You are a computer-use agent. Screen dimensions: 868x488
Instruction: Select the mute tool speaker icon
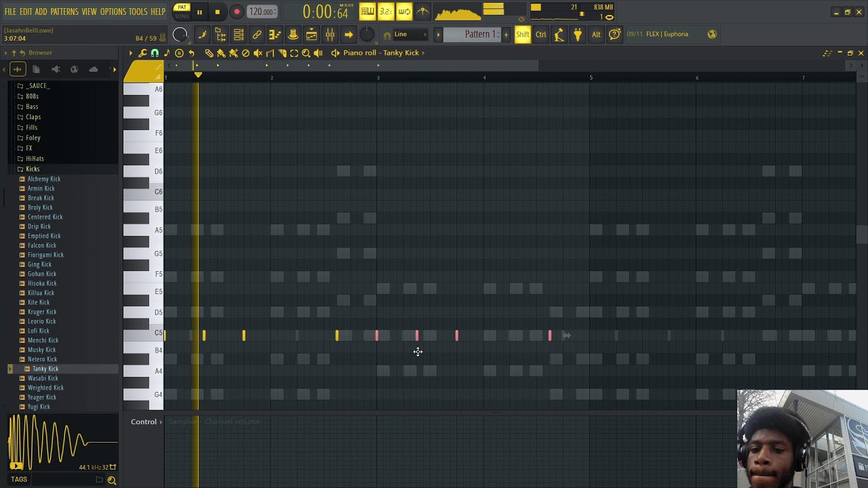(x=258, y=53)
